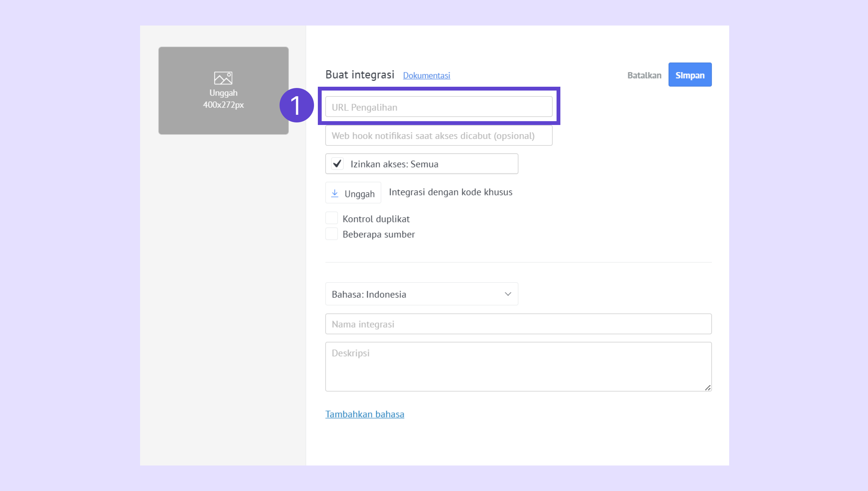The height and width of the screenshot is (491, 868).
Task: Click the Tambahkan bahasa link
Action: point(364,414)
